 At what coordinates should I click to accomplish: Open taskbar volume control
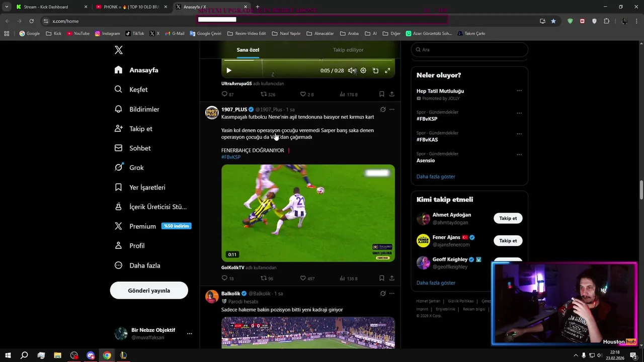coord(599,355)
